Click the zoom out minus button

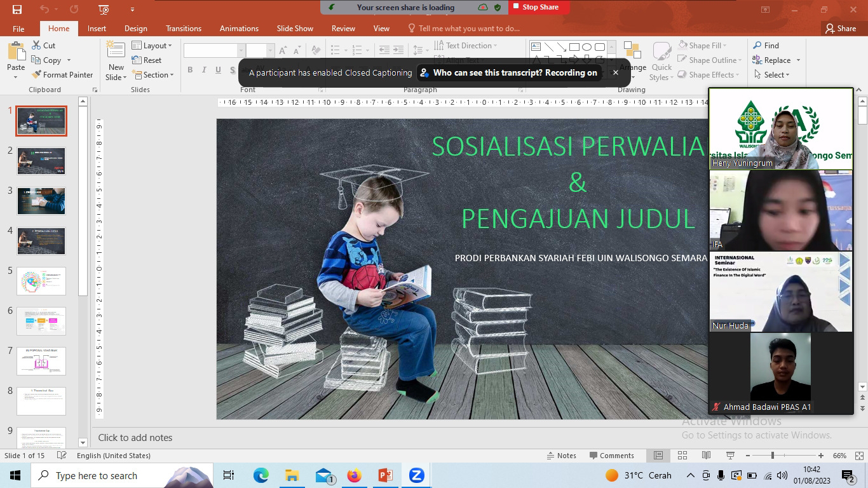click(747, 456)
